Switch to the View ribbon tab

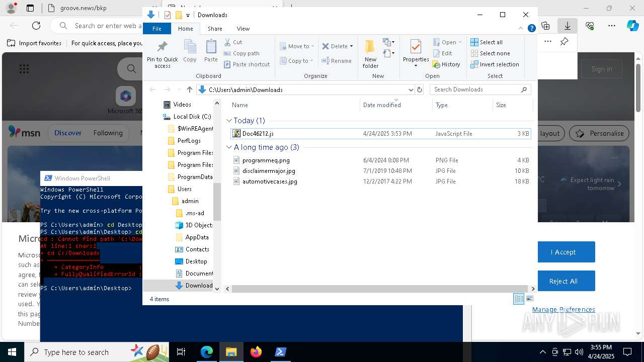click(243, 29)
